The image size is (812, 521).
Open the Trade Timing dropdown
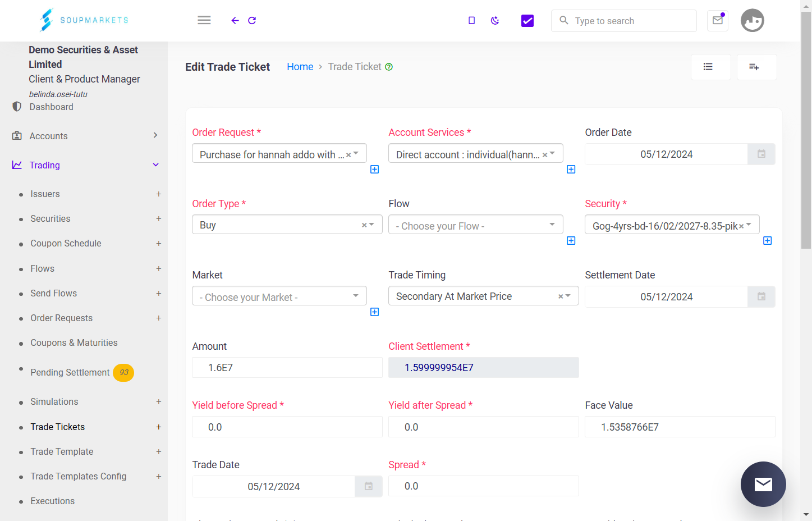click(x=484, y=296)
